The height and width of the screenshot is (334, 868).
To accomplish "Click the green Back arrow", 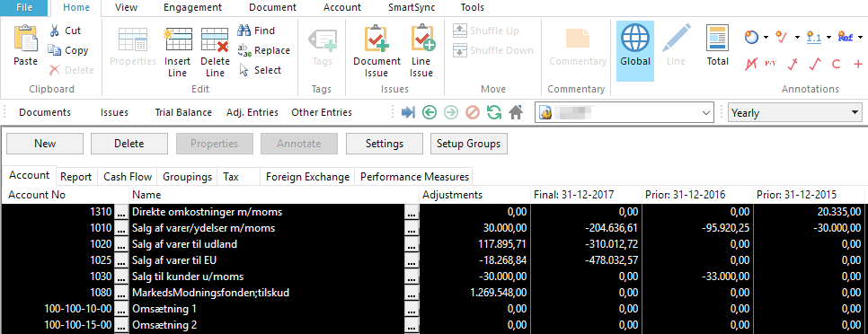I will coord(429,113).
